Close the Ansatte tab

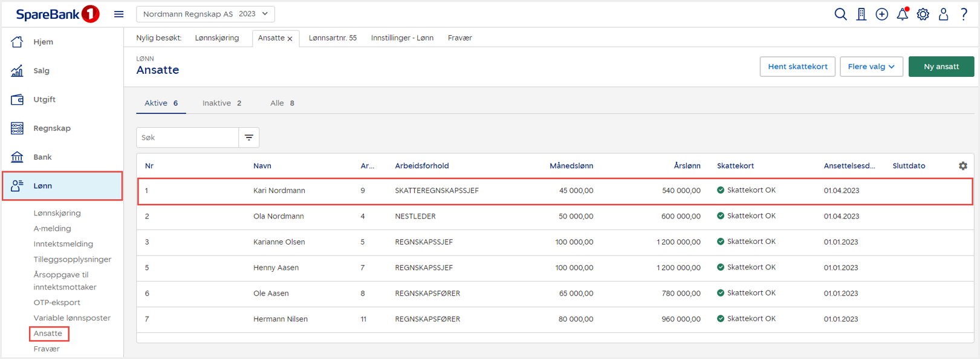click(x=290, y=39)
